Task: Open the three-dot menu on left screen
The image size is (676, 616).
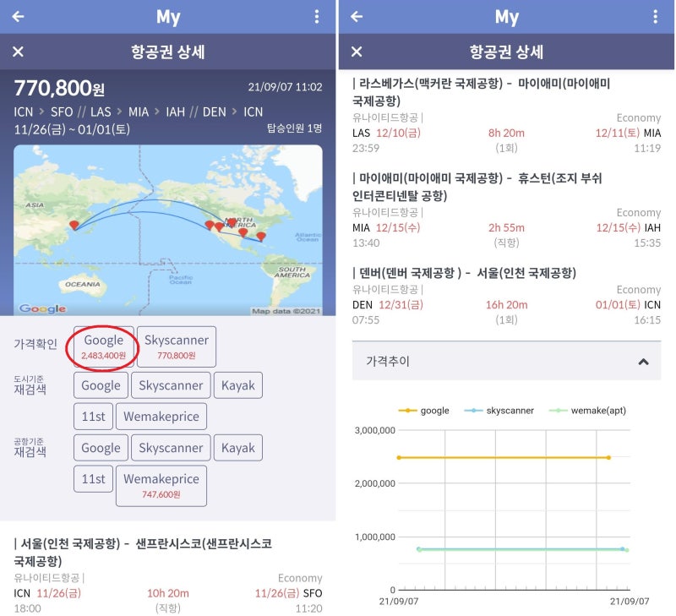Action: point(317,17)
